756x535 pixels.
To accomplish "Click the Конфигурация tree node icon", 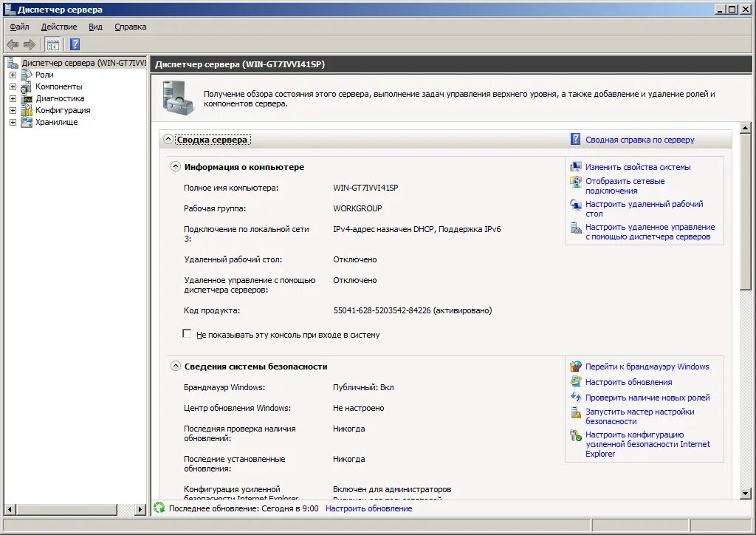I will [27, 111].
